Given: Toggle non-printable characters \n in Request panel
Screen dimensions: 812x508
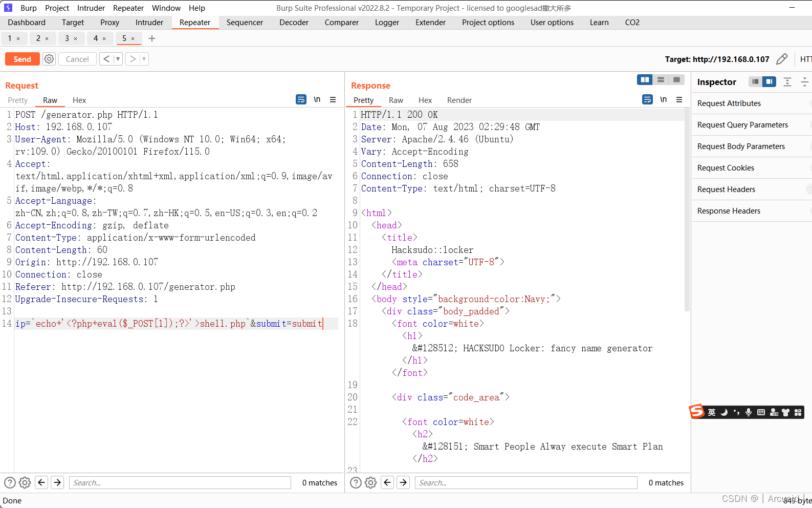Looking at the screenshot, I should 317,99.
